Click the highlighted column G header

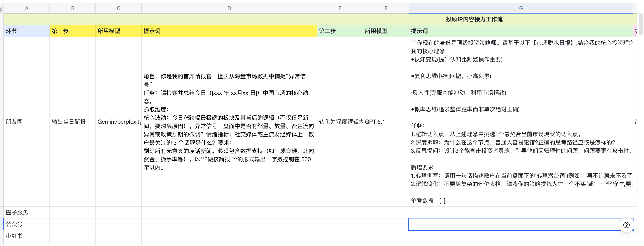(x=521, y=8)
